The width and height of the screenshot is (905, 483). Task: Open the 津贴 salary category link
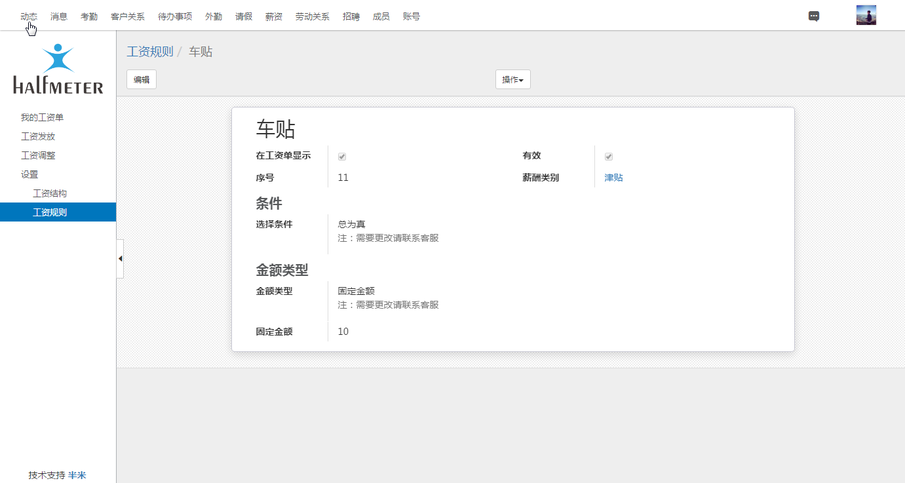(613, 178)
